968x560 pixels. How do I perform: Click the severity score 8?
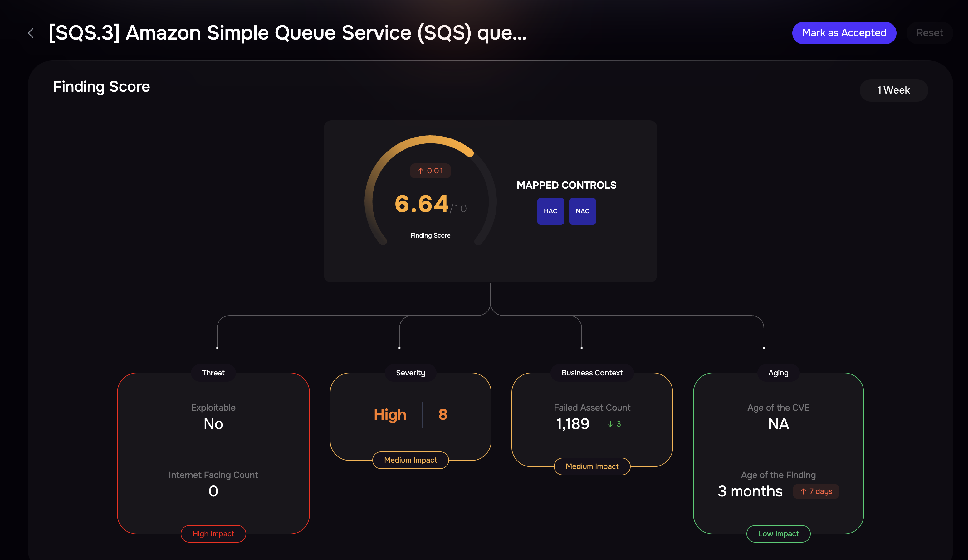pyautogui.click(x=443, y=414)
